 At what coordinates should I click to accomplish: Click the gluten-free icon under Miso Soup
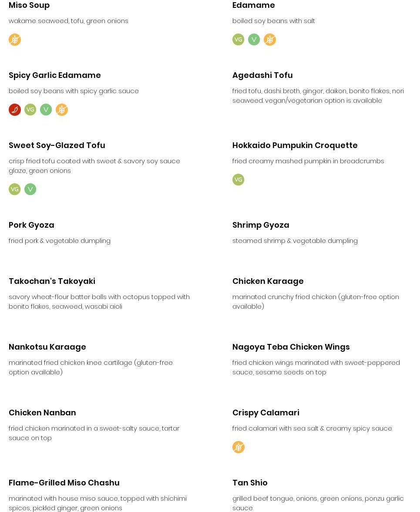(15, 40)
